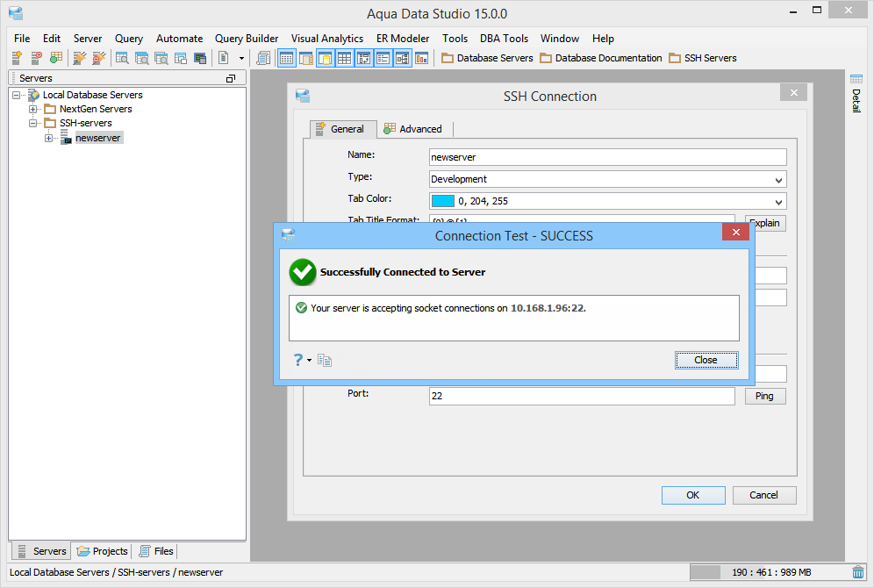Screen dimensions: 874x588
Task: Click OK in the SSH Connection dialog
Action: click(693, 496)
